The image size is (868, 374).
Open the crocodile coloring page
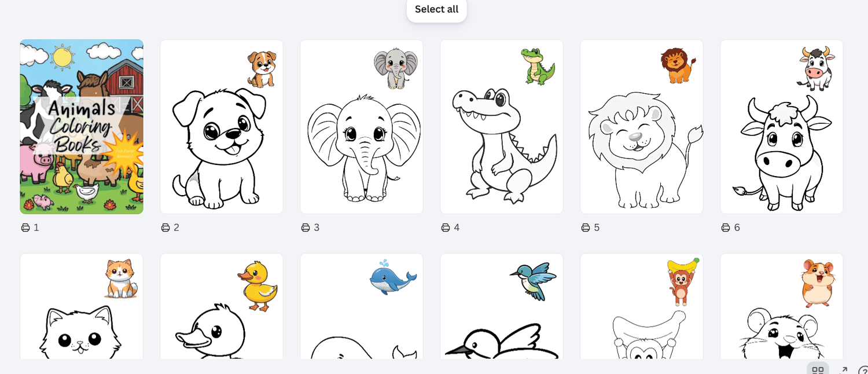[502, 127]
